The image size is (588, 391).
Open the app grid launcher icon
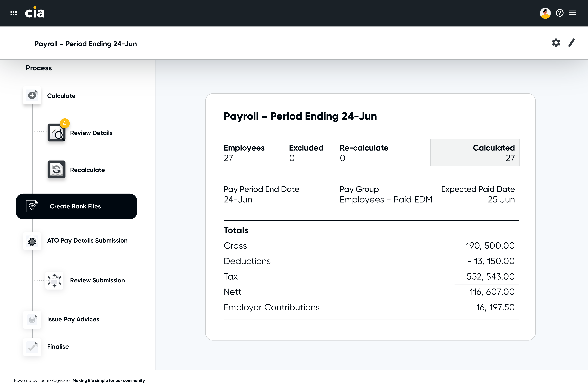coord(13,13)
